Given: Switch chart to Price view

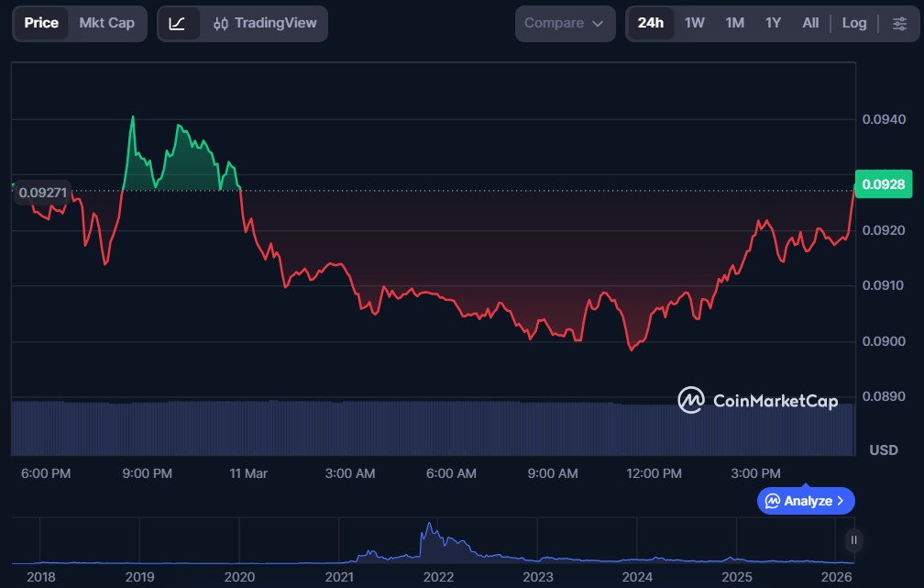Looking at the screenshot, I should point(41,23).
